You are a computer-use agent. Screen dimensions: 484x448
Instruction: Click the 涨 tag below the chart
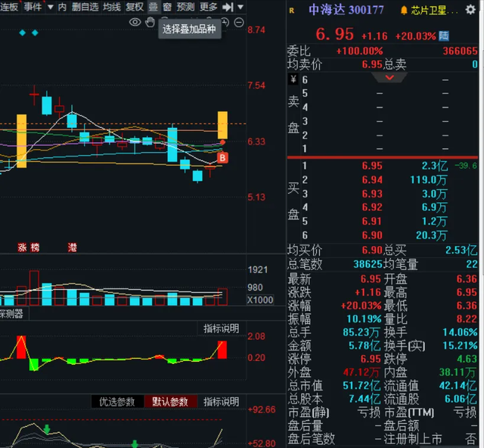(x=22, y=247)
